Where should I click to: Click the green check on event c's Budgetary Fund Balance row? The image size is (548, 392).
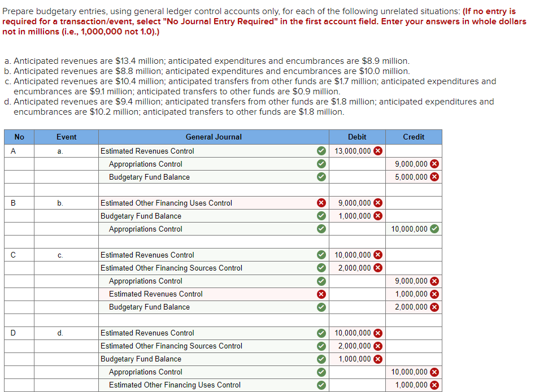coord(321,307)
